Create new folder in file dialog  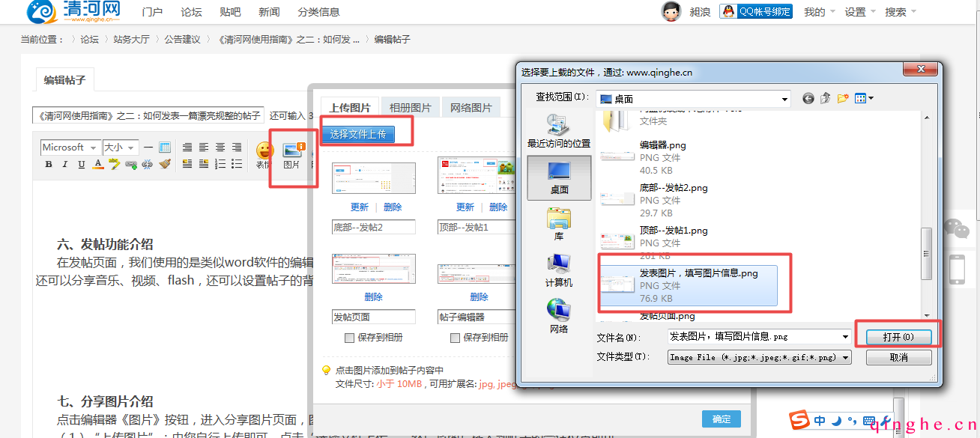pyautogui.click(x=843, y=98)
